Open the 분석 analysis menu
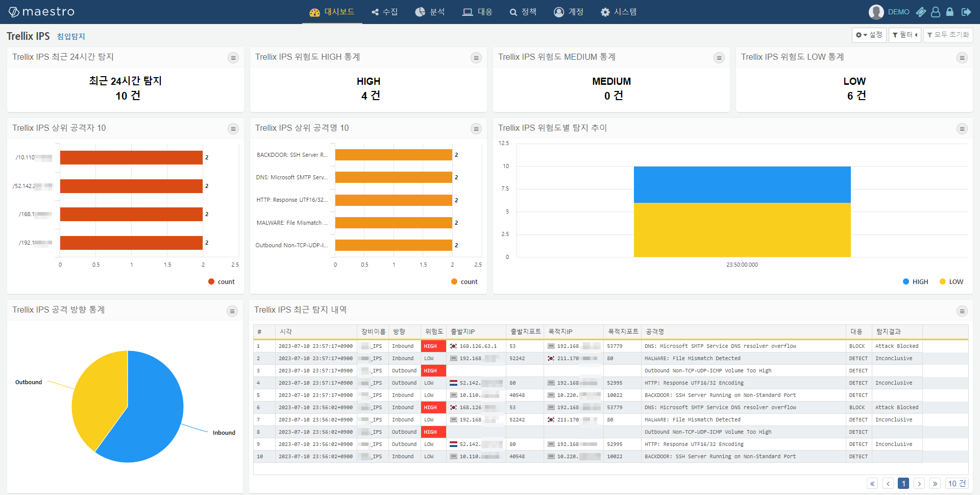Image resolution: width=980 pixels, height=495 pixels. tap(430, 12)
